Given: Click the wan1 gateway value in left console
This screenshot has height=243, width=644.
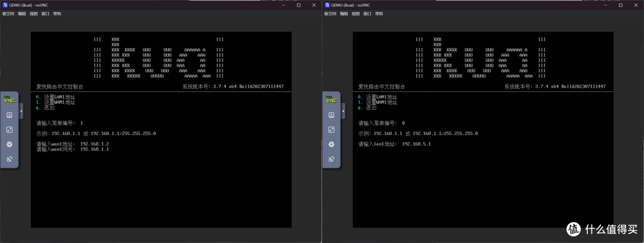Looking at the screenshot, I should click(94, 149).
